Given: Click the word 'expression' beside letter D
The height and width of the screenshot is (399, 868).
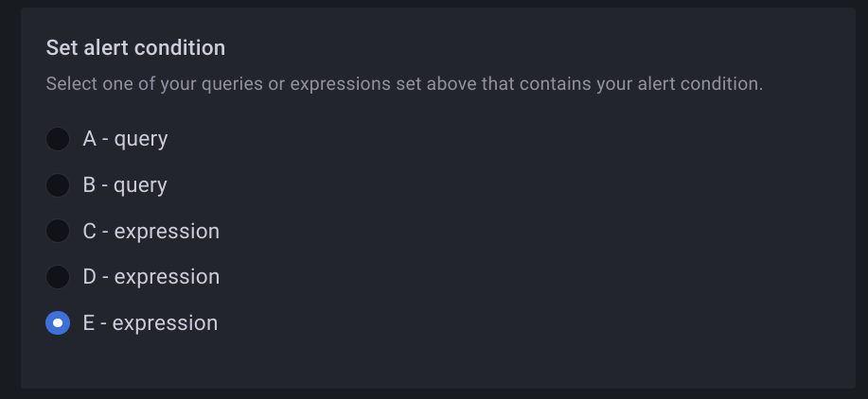Looking at the screenshot, I should point(167,277).
